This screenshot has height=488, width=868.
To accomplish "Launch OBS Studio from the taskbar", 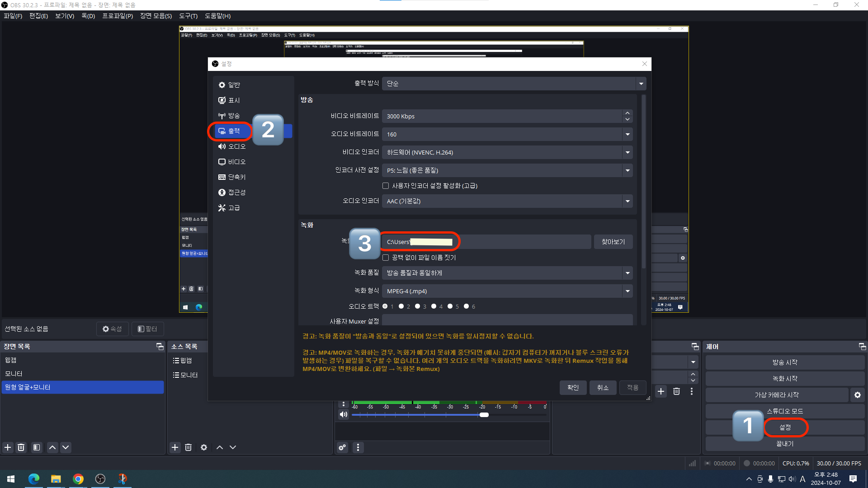I will tap(100, 479).
